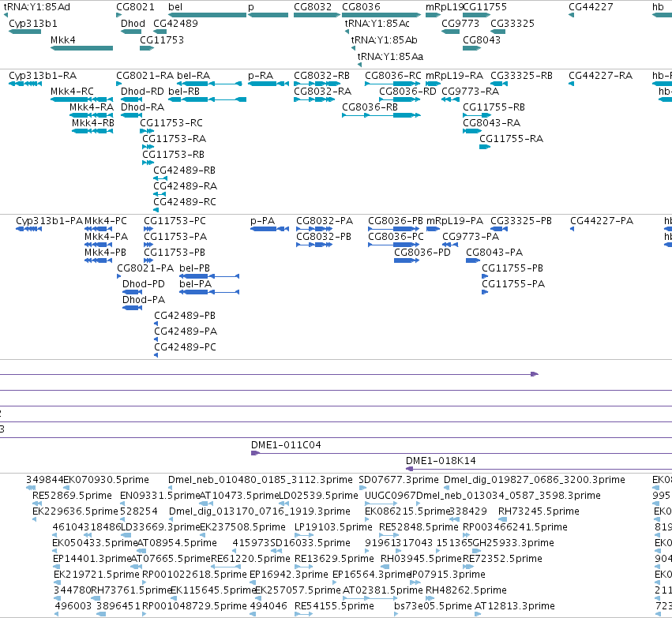Click the CG42489-RB transcript glyph
The height and width of the screenshot is (618, 672).
click(x=160, y=178)
